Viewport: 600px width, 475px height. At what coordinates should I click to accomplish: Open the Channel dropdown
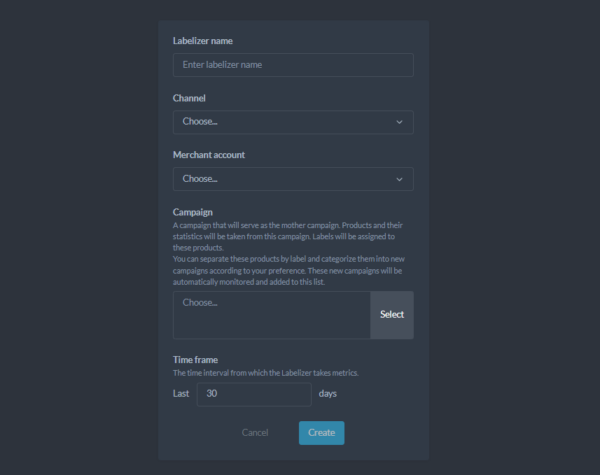(x=292, y=122)
